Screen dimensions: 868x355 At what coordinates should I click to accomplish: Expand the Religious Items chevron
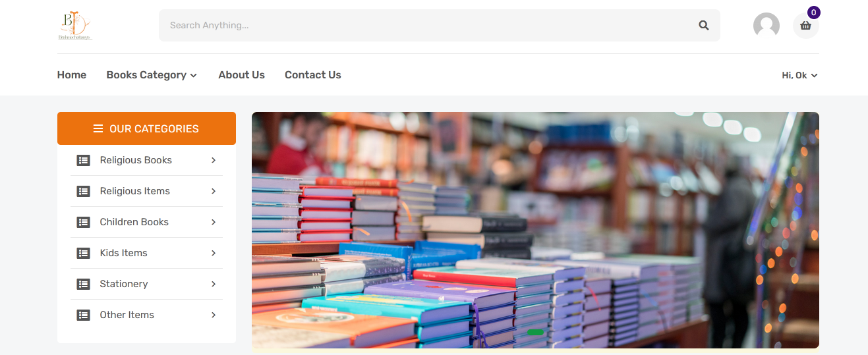(x=214, y=191)
